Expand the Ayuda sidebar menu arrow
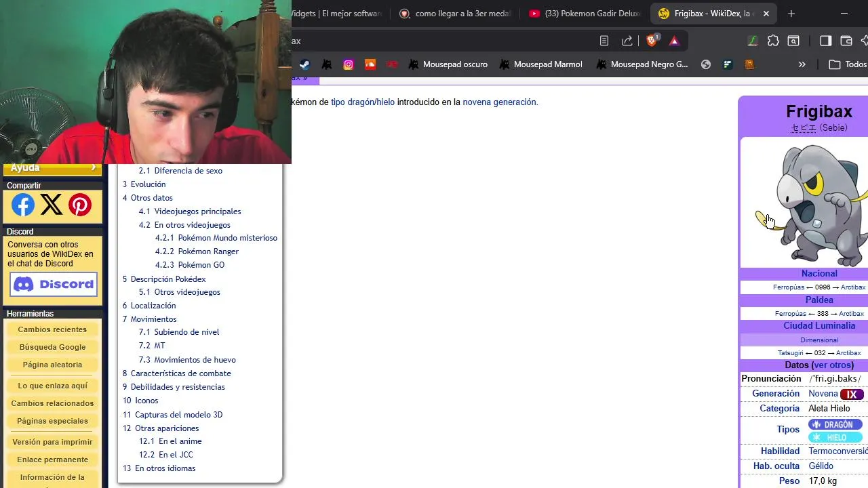Viewport: 868px width, 488px height. tap(94, 167)
